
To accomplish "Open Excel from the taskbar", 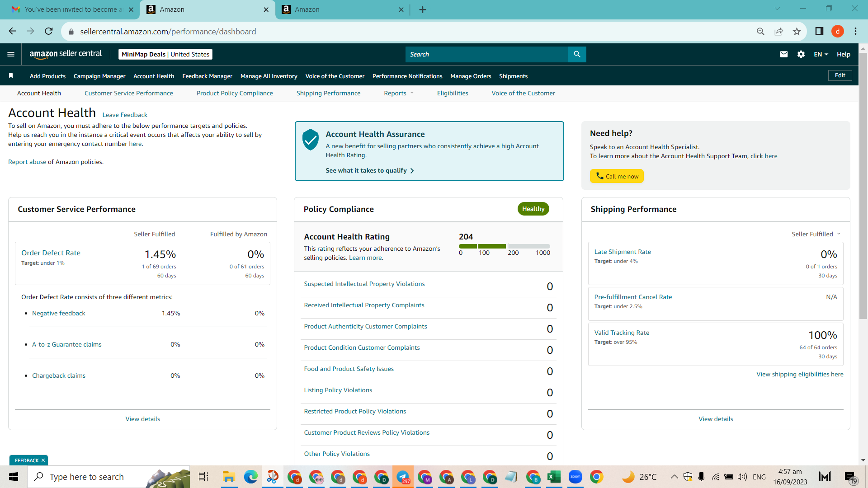I will point(554,477).
